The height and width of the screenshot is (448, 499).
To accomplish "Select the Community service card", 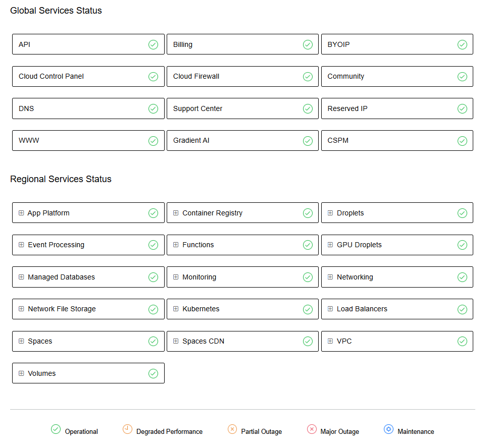I will point(397,76).
